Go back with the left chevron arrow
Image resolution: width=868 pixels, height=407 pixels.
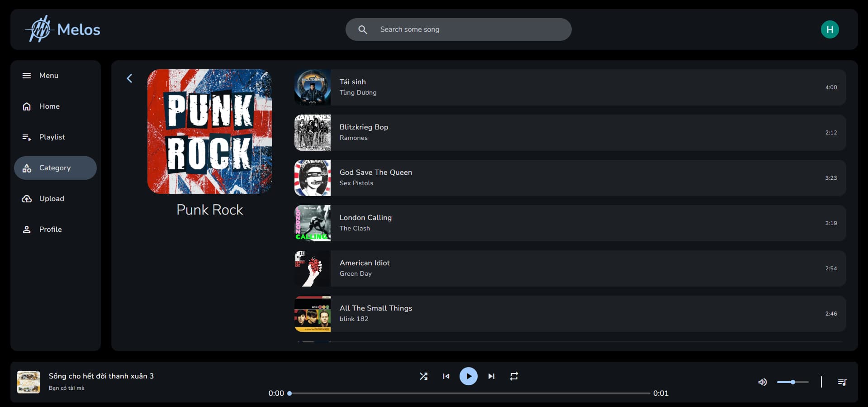coord(129,78)
